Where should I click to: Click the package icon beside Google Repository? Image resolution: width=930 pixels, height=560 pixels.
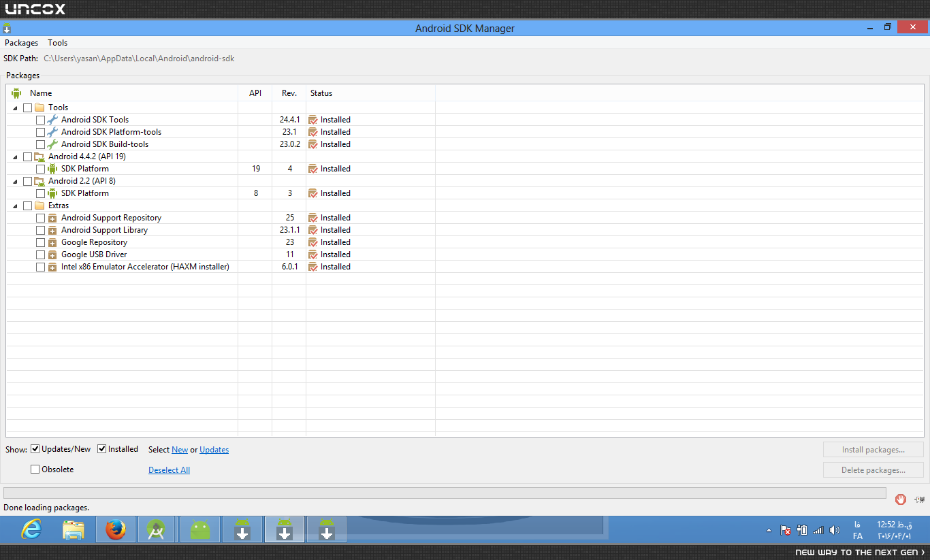tap(52, 242)
